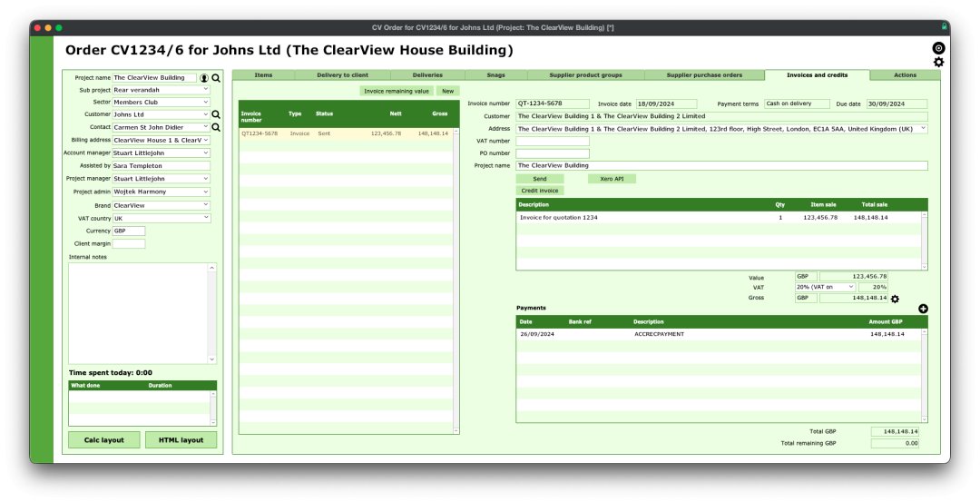Open the VAT rate dropdown
980x502 pixels.
click(850, 287)
